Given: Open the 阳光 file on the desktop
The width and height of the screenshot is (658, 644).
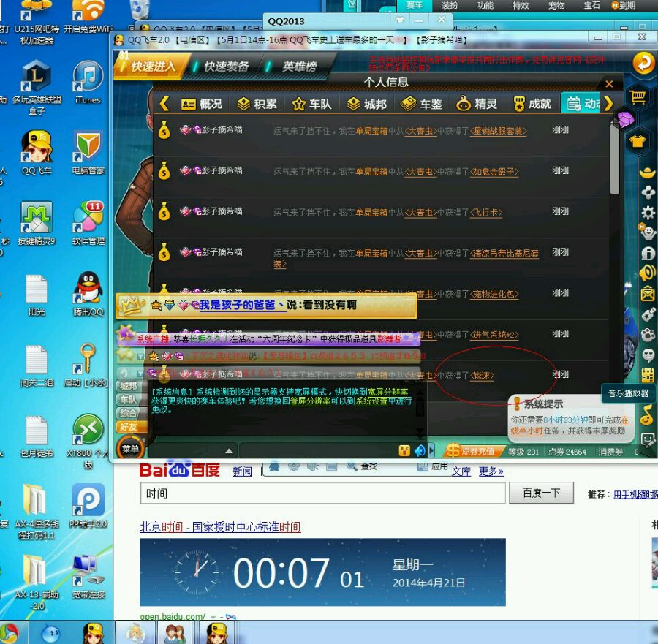Looking at the screenshot, I should (x=37, y=294).
